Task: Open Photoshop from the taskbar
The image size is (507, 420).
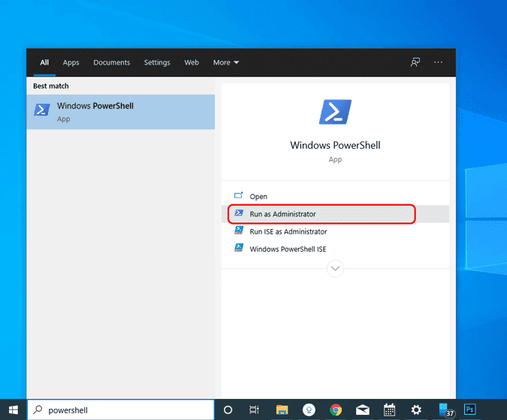Action: click(x=469, y=409)
